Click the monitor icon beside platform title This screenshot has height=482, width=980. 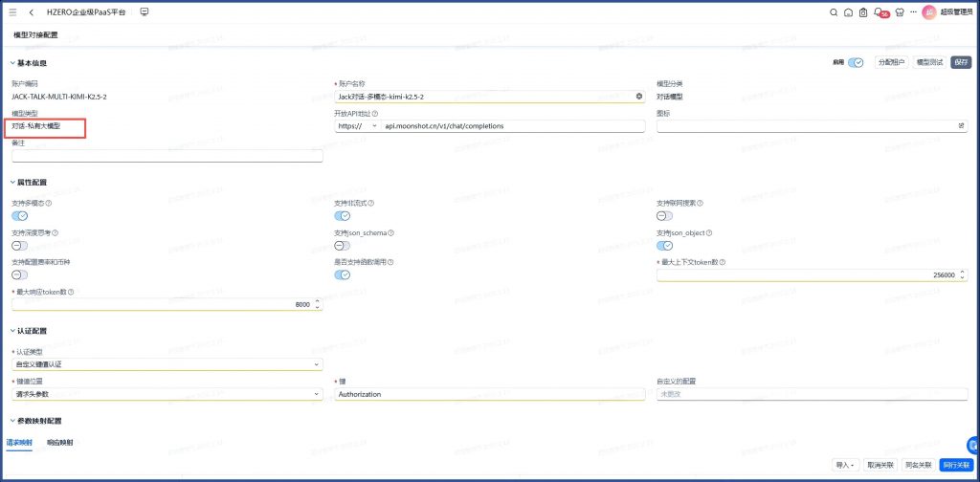[x=145, y=12]
